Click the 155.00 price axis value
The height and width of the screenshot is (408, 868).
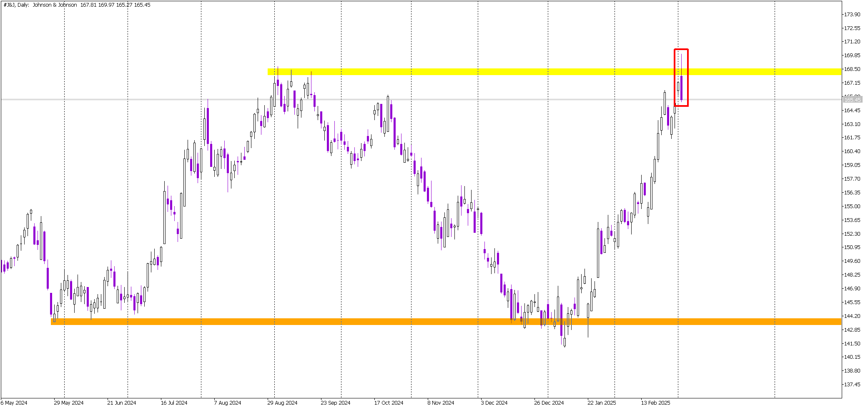click(x=852, y=207)
